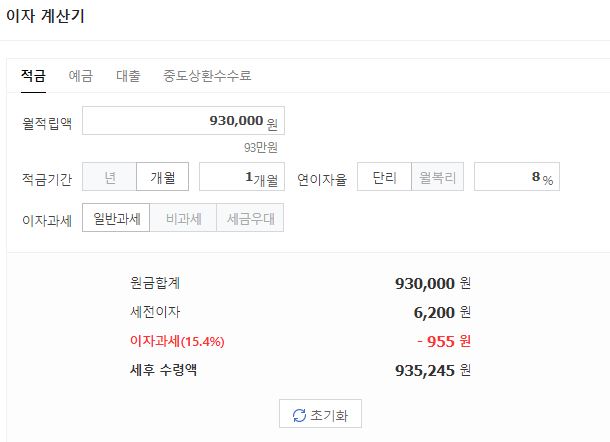Select 단리 interest type
Image resolution: width=610 pixels, height=442 pixels.
tap(384, 177)
